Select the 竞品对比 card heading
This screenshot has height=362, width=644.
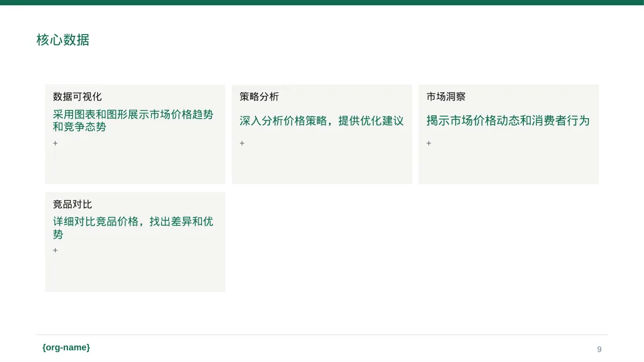click(x=72, y=205)
